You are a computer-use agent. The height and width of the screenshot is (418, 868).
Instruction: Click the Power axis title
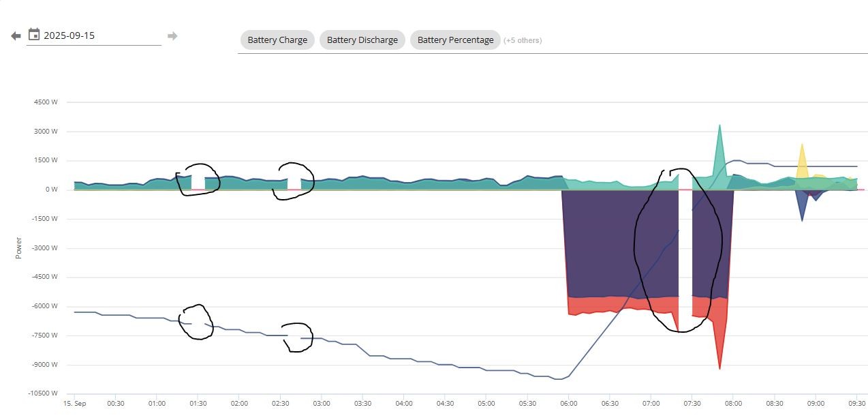tap(18, 248)
